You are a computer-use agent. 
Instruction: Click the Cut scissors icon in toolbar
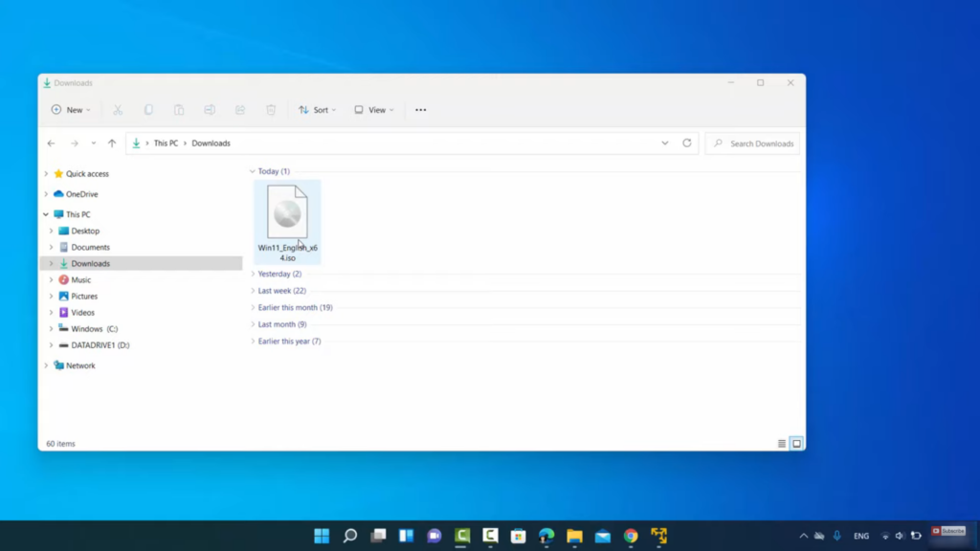(x=118, y=110)
